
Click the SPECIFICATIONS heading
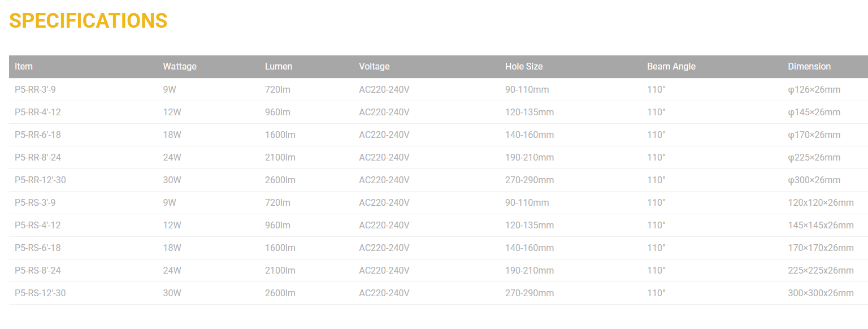coord(88,21)
